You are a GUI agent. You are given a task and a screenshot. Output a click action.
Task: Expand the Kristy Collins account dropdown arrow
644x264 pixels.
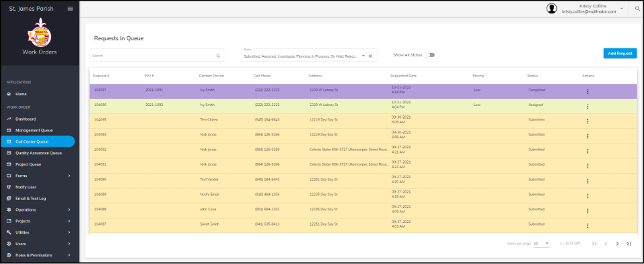(x=621, y=9)
